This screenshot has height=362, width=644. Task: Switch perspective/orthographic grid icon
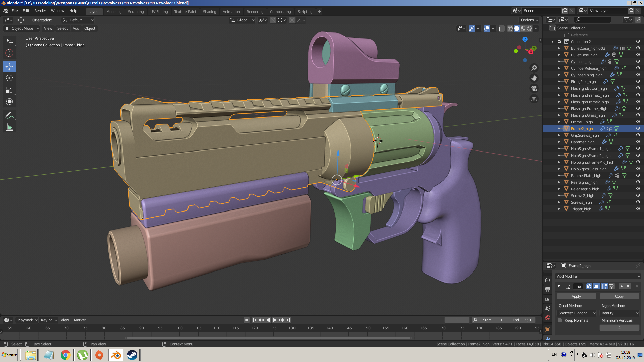534,99
